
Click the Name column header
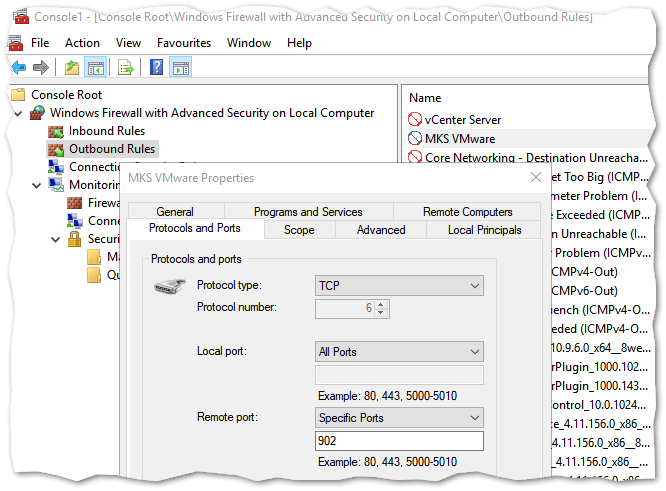point(425,98)
